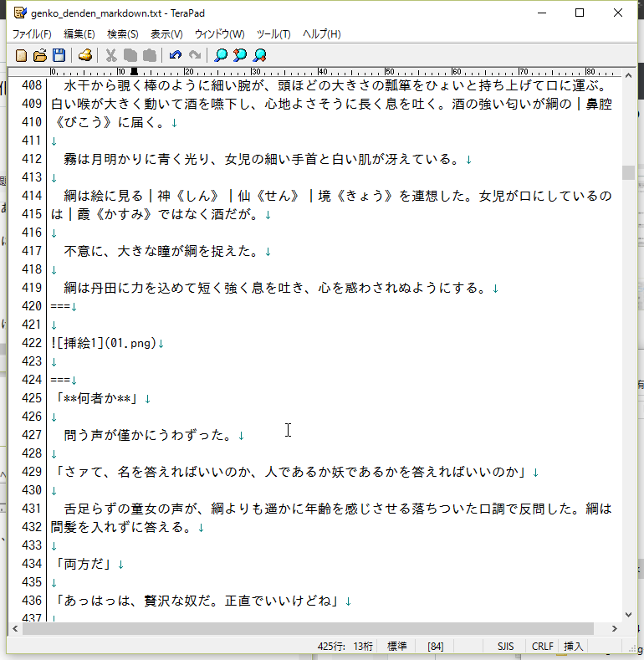Image resolution: width=644 pixels, height=660 pixels.
Task: Click the Find next magnifier icon
Action: (260, 55)
